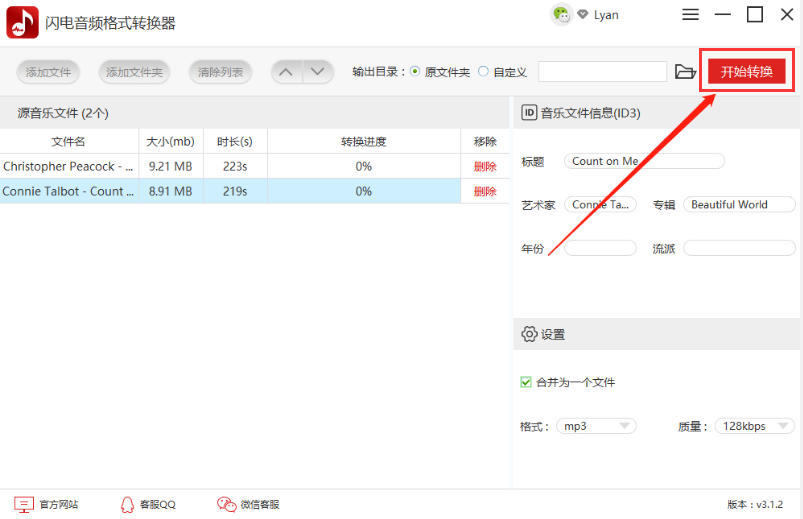Select the 自定义 output radio button
The height and width of the screenshot is (519, 803).
point(484,72)
